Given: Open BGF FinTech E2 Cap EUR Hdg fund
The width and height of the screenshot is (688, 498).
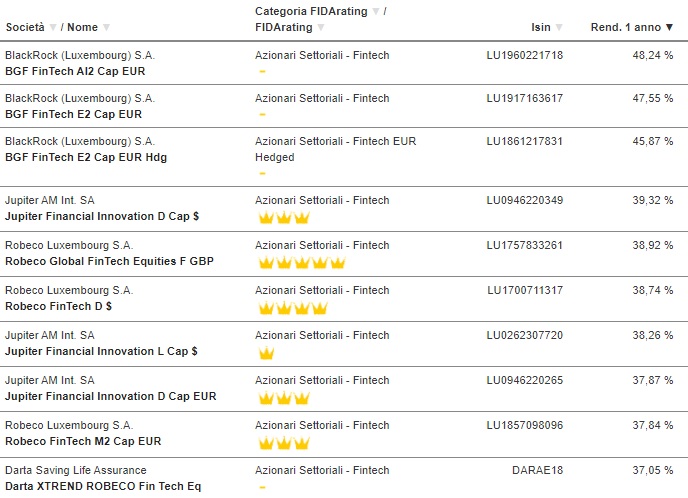Looking at the screenshot, I should [86, 157].
